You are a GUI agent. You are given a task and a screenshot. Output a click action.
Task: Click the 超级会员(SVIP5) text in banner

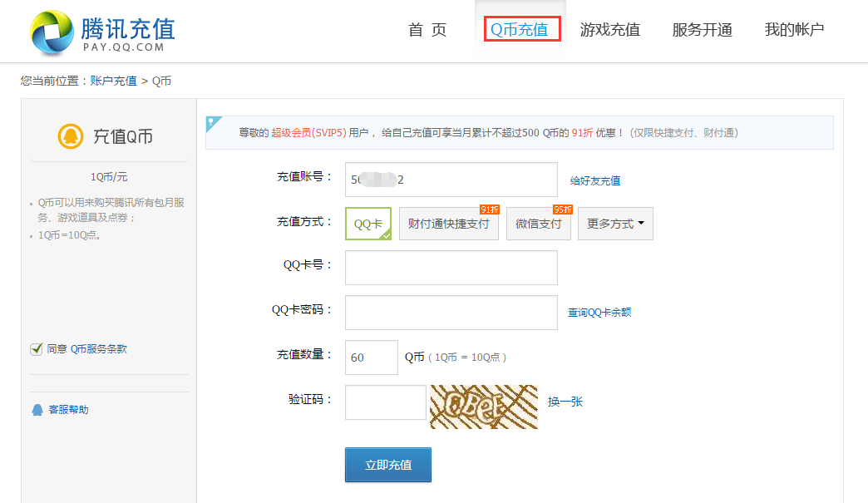coord(308,133)
